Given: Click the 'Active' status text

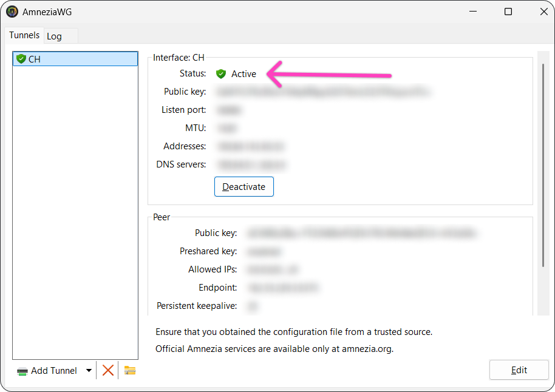Looking at the screenshot, I should click(243, 74).
